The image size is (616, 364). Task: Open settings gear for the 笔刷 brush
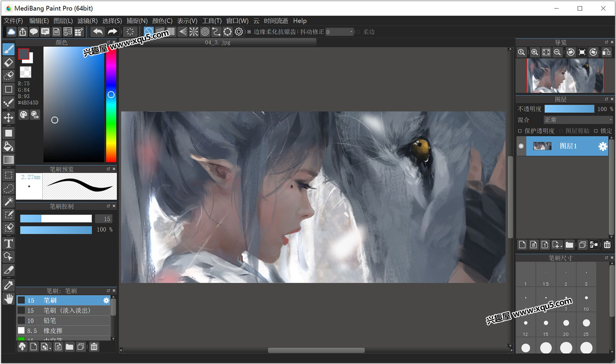106,300
